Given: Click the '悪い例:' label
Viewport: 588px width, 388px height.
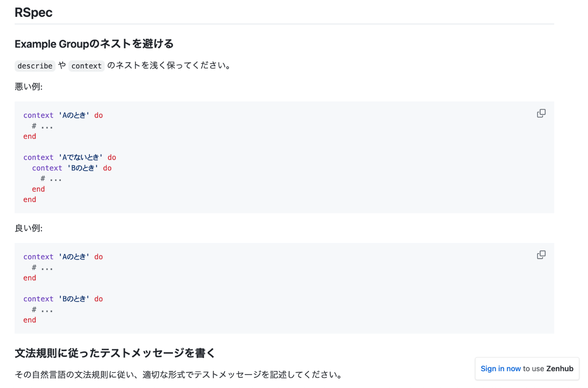Looking at the screenshot, I should click(29, 87).
